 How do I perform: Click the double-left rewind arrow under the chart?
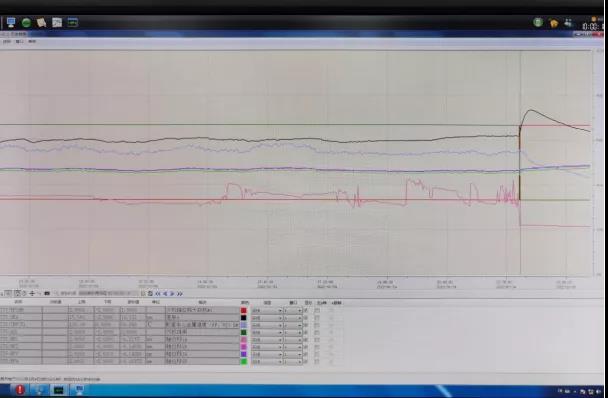pos(158,294)
